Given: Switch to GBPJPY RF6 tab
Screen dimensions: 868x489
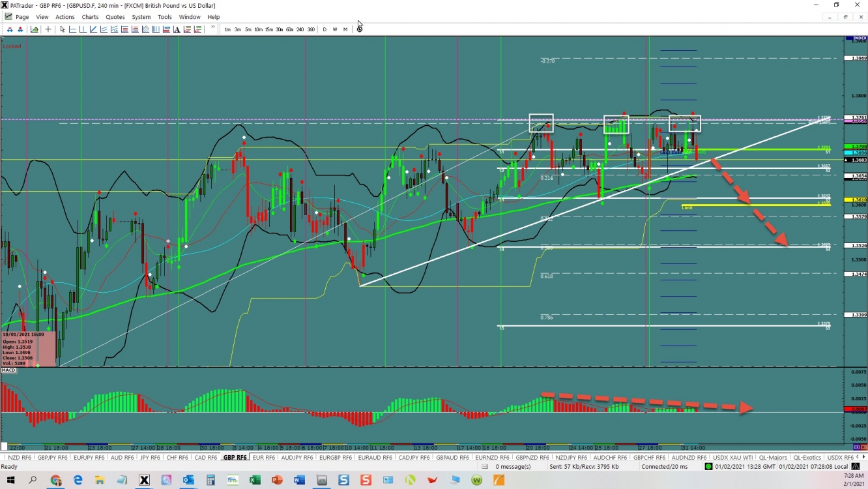Looking at the screenshot, I should click(x=52, y=458).
